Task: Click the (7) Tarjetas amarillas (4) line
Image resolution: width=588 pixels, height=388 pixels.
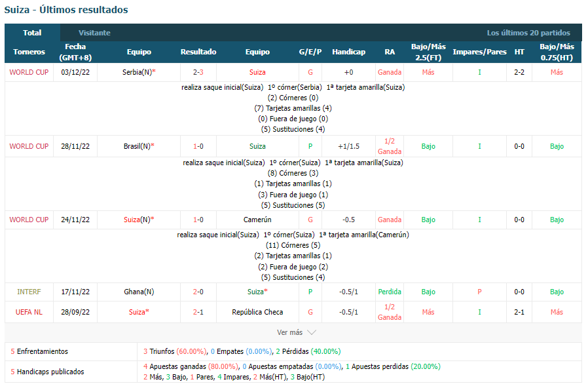Action: click(293, 108)
